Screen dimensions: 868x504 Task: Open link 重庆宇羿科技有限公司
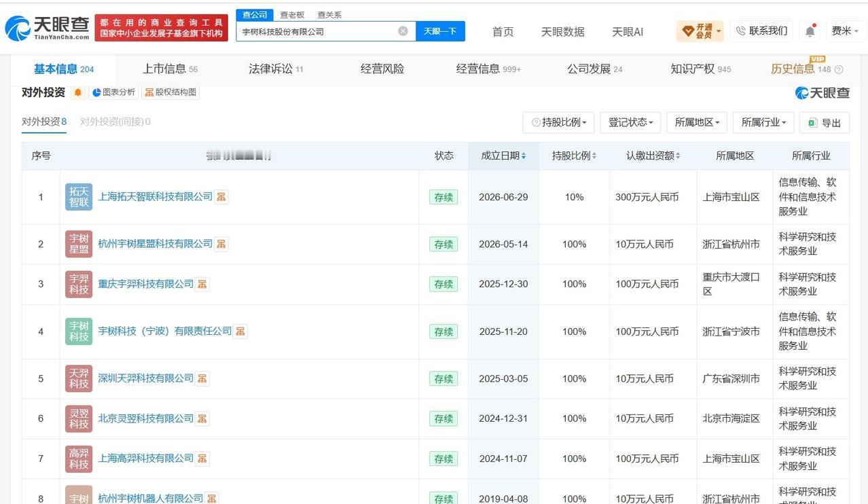coord(146,284)
